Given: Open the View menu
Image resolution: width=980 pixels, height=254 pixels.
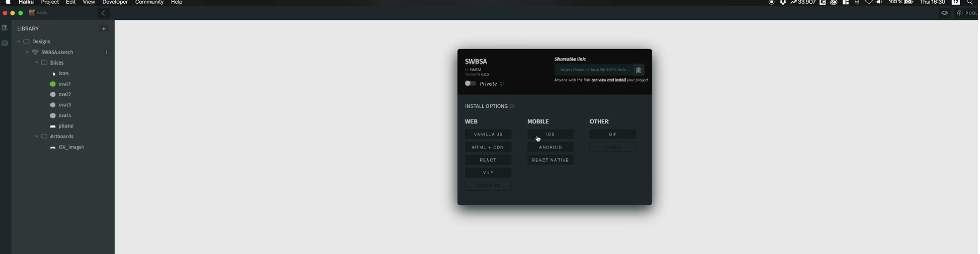Looking at the screenshot, I should [89, 3].
